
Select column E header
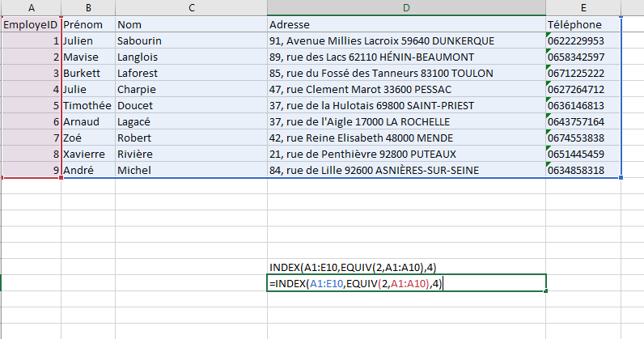583,8
